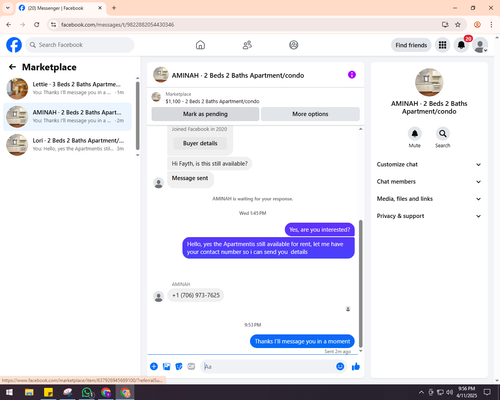This screenshot has width=500, height=400.
Task: Choose a GIF from the composer
Action: pos(191,367)
